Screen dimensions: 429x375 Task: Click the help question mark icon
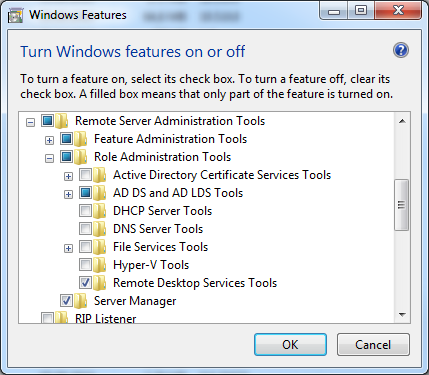[401, 50]
